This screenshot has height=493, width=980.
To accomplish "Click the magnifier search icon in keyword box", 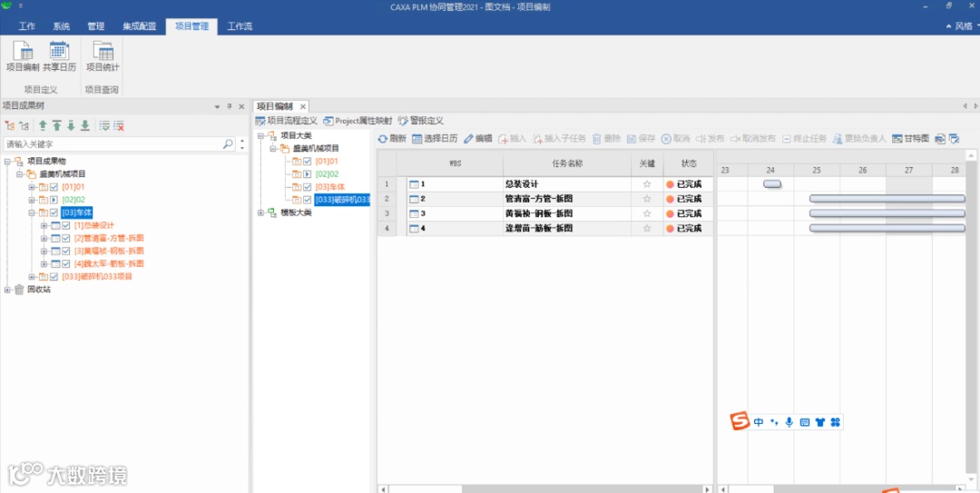I will (x=228, y=143).
